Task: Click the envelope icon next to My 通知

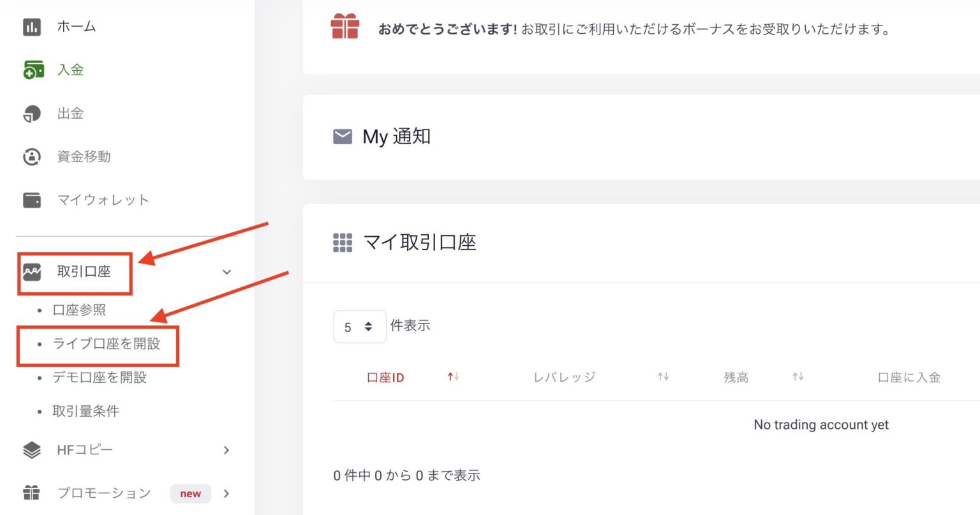Action: [343, 136]
